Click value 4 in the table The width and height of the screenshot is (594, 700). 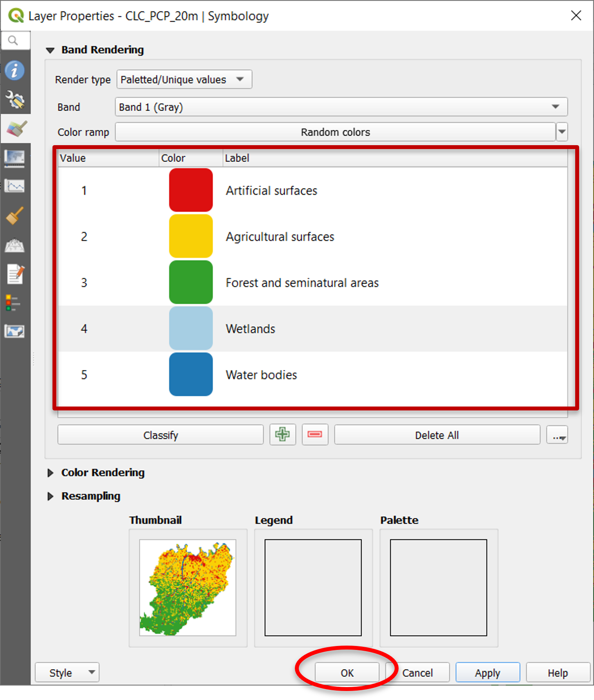click(84, 329)
